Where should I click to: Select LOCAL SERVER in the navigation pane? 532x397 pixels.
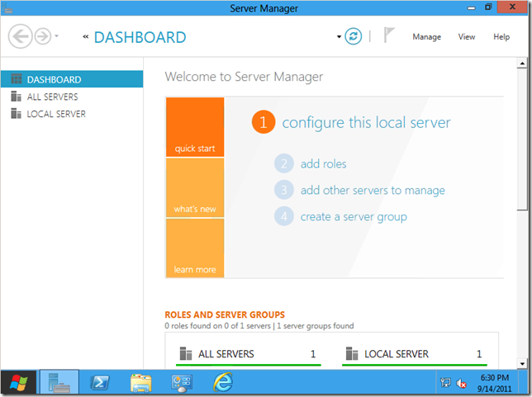72,114
